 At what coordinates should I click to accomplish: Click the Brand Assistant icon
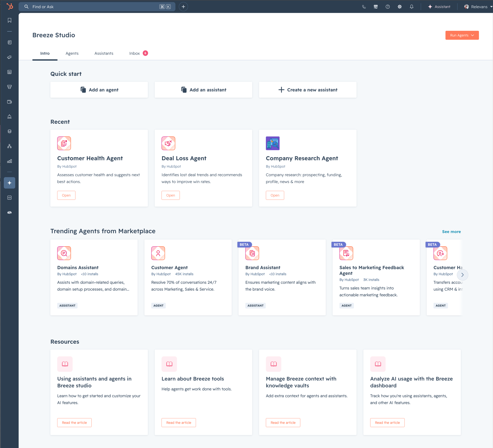click(x=252, y=253)
